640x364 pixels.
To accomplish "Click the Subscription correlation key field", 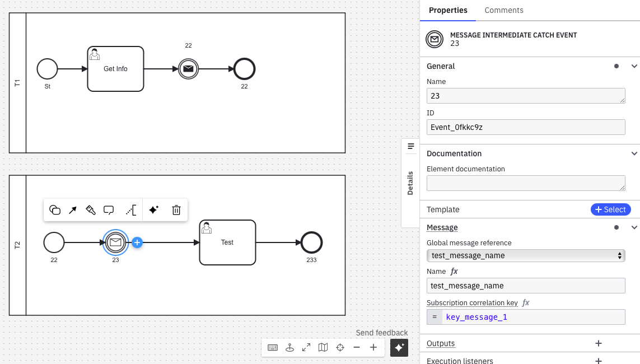I will [534, 317].
